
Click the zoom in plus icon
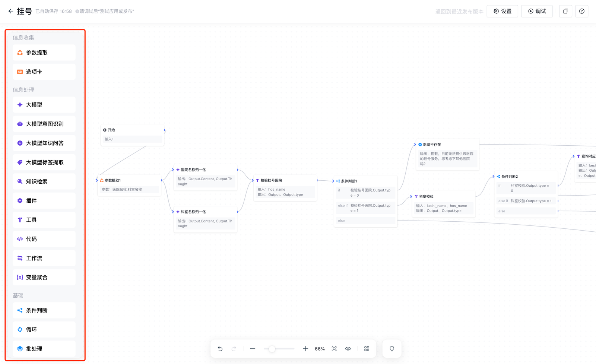(x=305, y=349)
